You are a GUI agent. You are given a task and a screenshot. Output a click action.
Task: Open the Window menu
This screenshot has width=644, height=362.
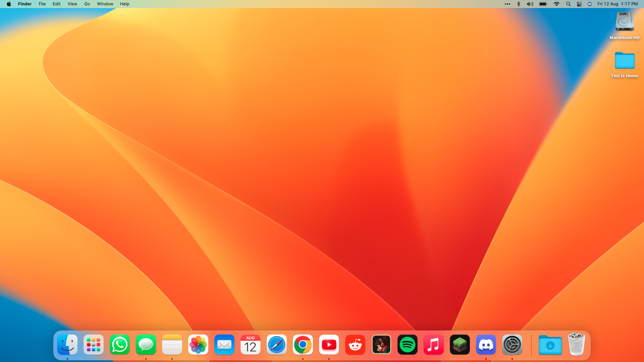coord(105,4)
